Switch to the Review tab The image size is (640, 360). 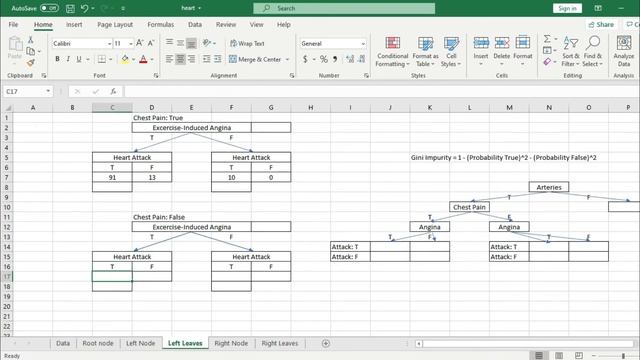click(226, 24)
